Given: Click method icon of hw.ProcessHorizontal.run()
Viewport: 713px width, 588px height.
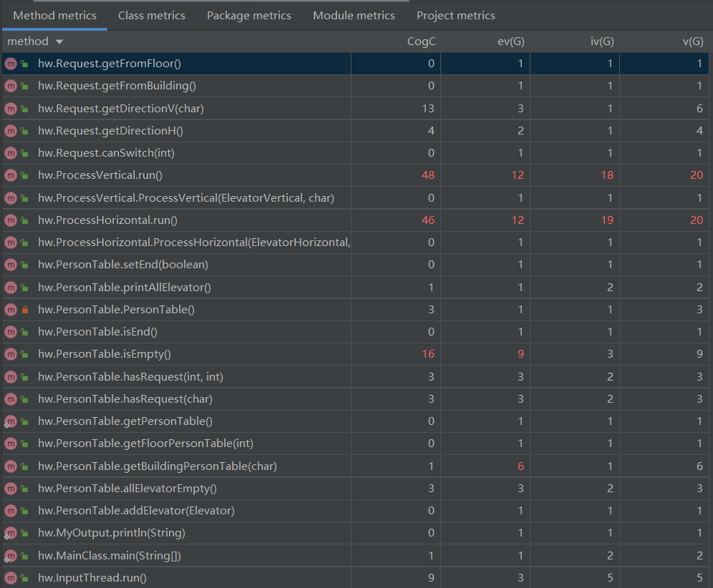Looking at the screenshot, I should point(10,220).
